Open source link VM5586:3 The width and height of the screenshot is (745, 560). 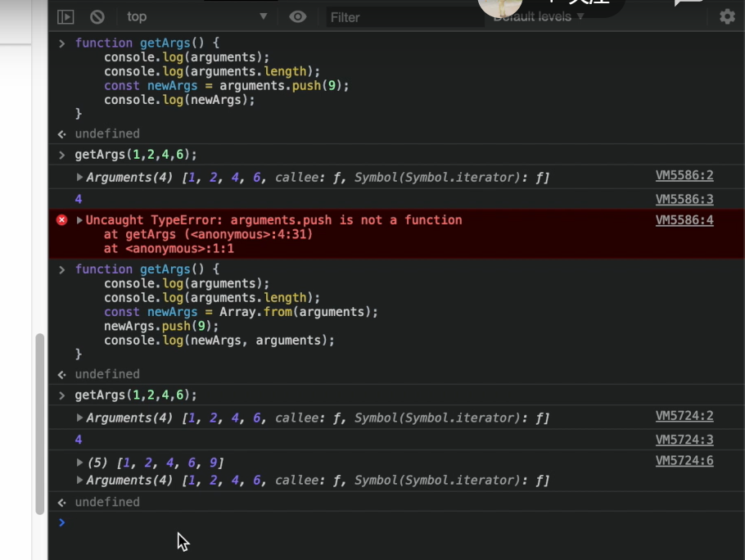tap(684, 199)
